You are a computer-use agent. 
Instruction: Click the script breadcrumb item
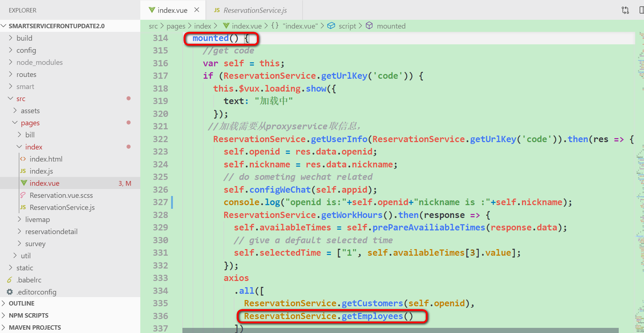tap(347, 26)
